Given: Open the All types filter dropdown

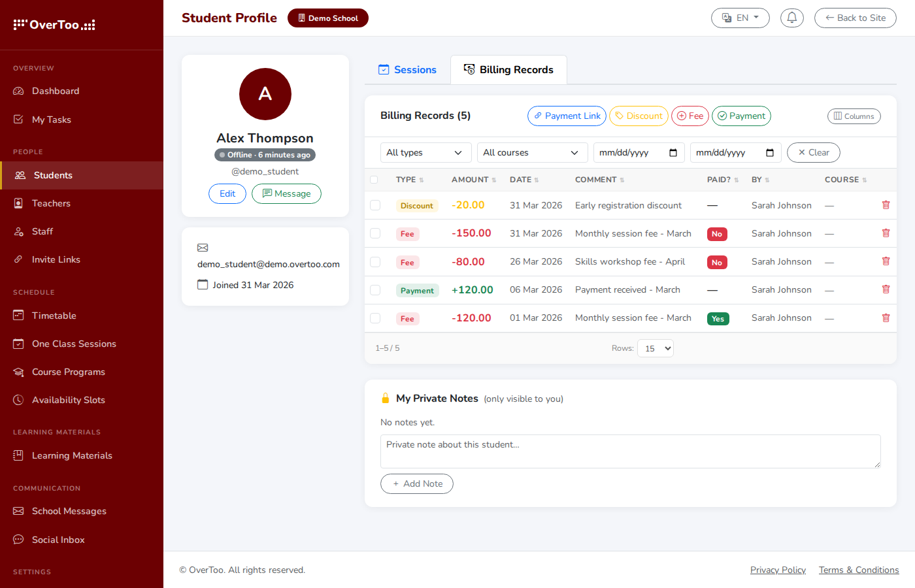Looking at the screenshot, I should 425,152.
